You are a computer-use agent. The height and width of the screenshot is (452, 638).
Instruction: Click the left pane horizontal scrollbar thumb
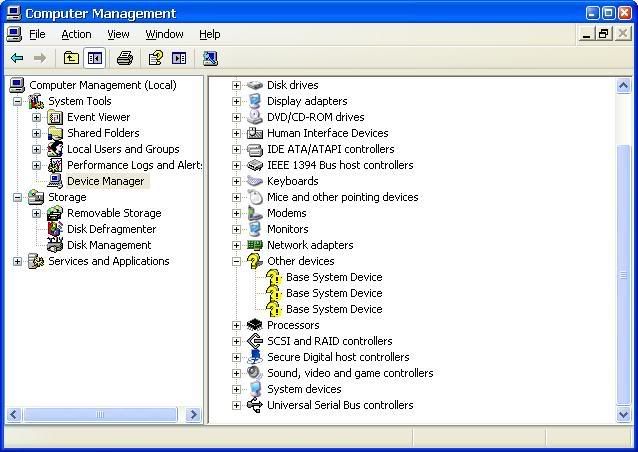pyautogui.click(x=99, y=415)
